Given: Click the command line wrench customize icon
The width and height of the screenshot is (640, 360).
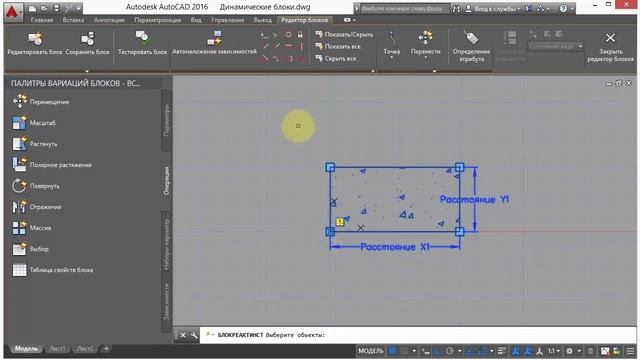Looking at the screenshot, I should click(193, 335).
